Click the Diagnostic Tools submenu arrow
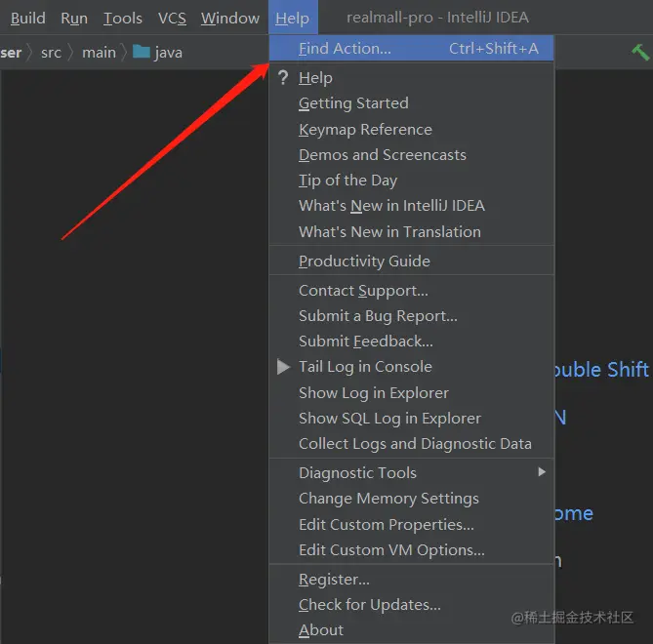Screen dimensions: 653x644 click(542, 471)
